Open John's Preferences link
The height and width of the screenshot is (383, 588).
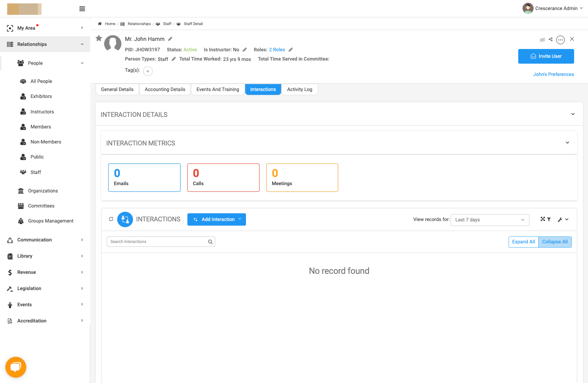[x=554, y=74]
